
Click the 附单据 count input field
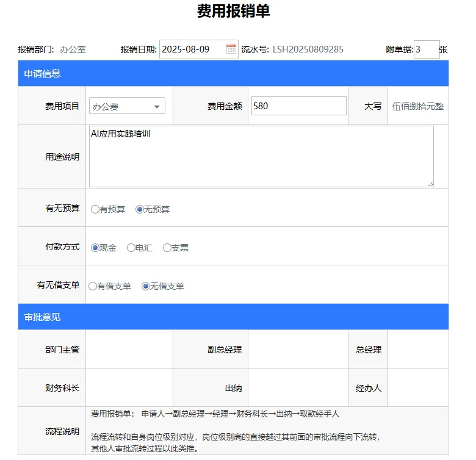pos(427,49)
